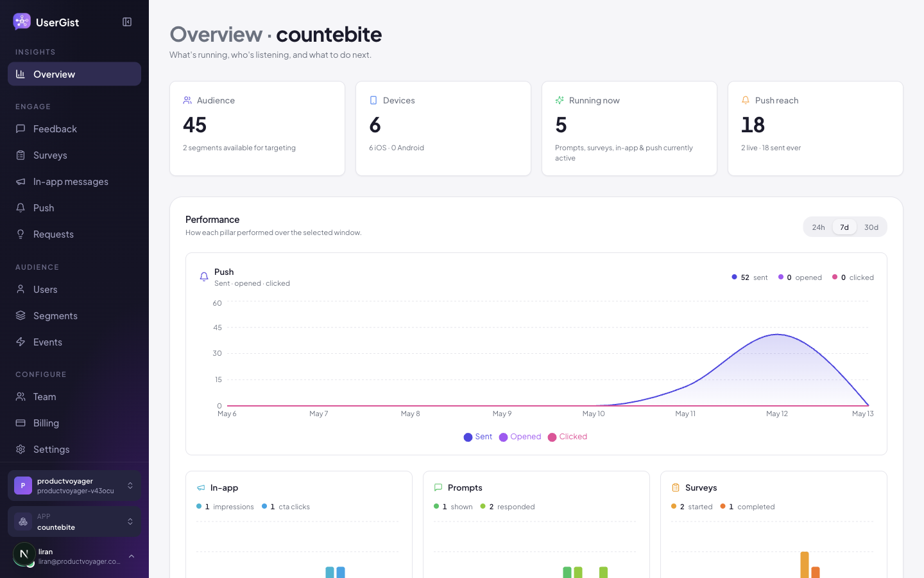
Task: Click the 'May 12' axis label
Action: point(777,414)
